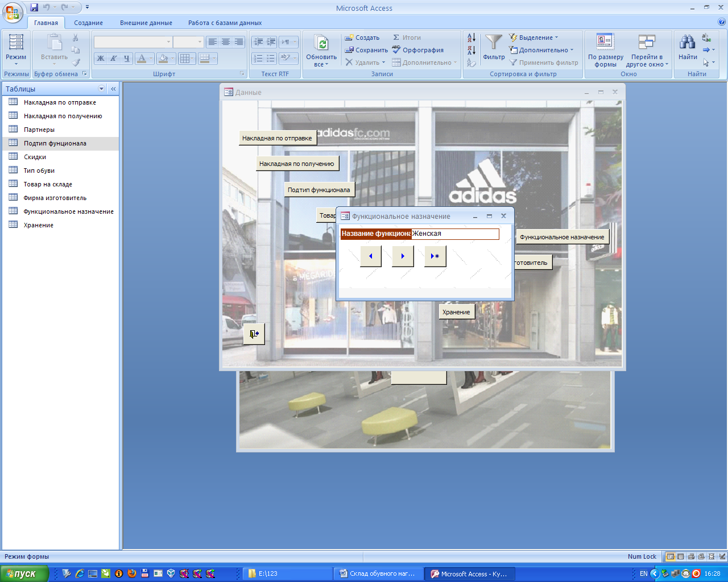This screenshot has width=728, height=582.
Task: Click bulleted list icon
Action: click(271, 58)
